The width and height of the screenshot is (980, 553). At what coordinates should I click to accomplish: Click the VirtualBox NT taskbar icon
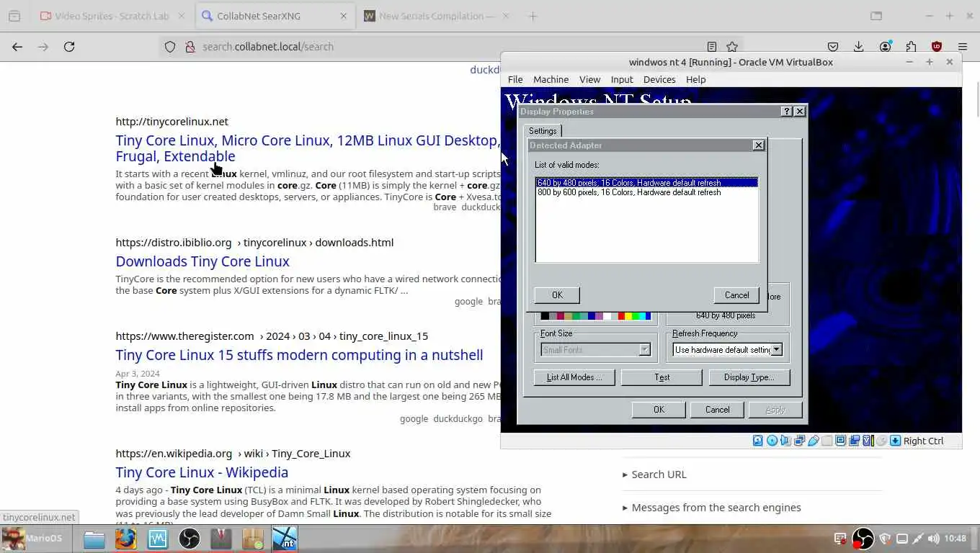(285, 539)
